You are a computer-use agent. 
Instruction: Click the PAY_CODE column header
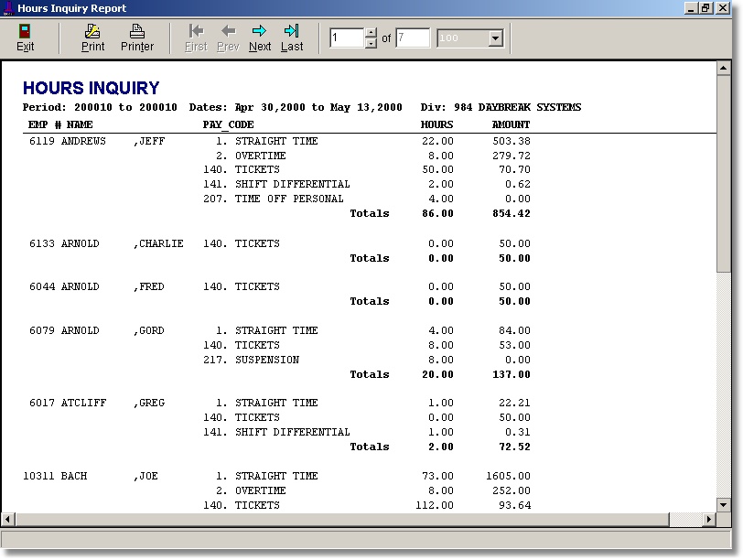229,124
